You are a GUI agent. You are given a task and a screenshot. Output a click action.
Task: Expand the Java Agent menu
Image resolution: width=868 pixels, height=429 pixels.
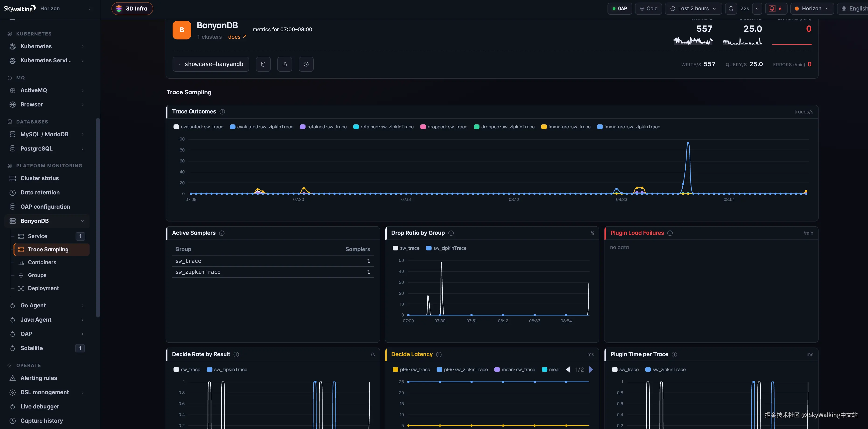coord(47,320)
